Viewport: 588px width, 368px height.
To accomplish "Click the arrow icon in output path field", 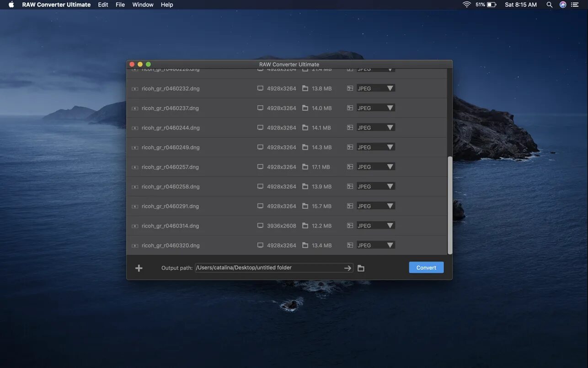I will pyautogui.click(x=348, y=268).
